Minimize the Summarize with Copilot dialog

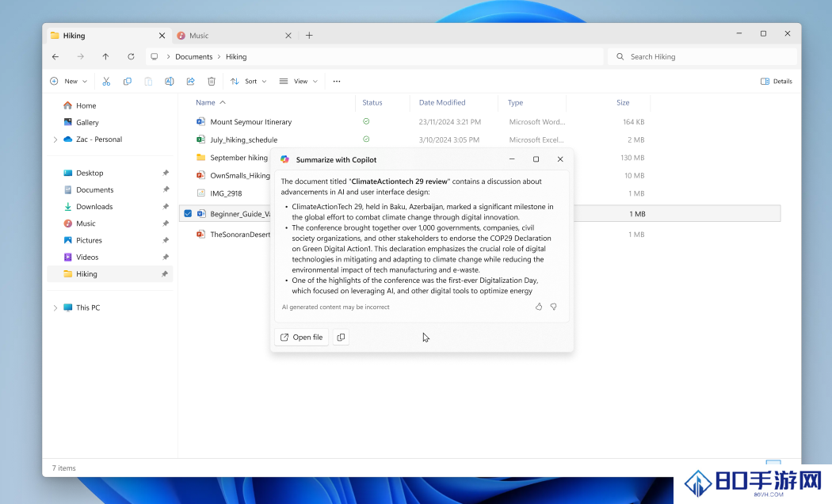click(x=512, y=159)
